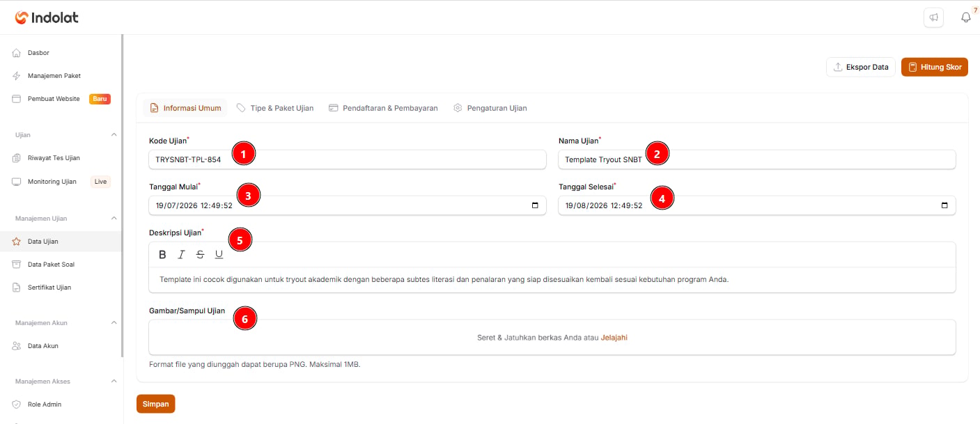This screenshot has height=424, width=980.
Task: Click the Gambar/Sampul drop zone
Action: (552, 338)
